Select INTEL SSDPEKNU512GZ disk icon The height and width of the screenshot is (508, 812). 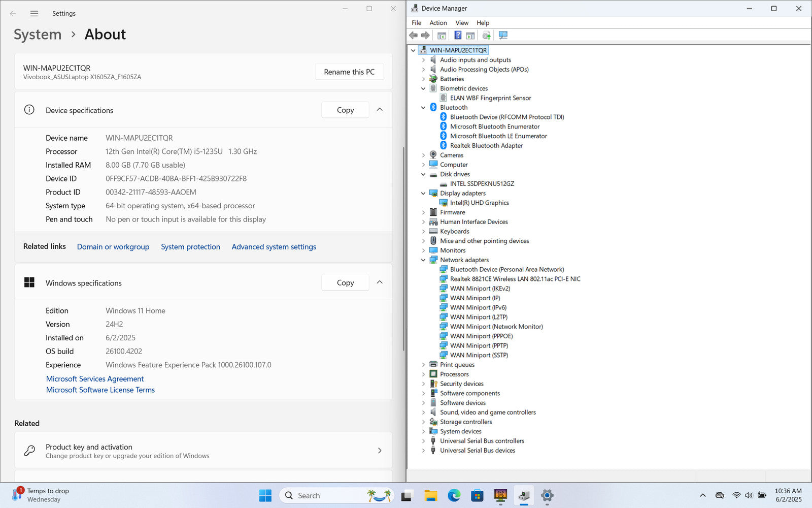[x=443, y=184]
